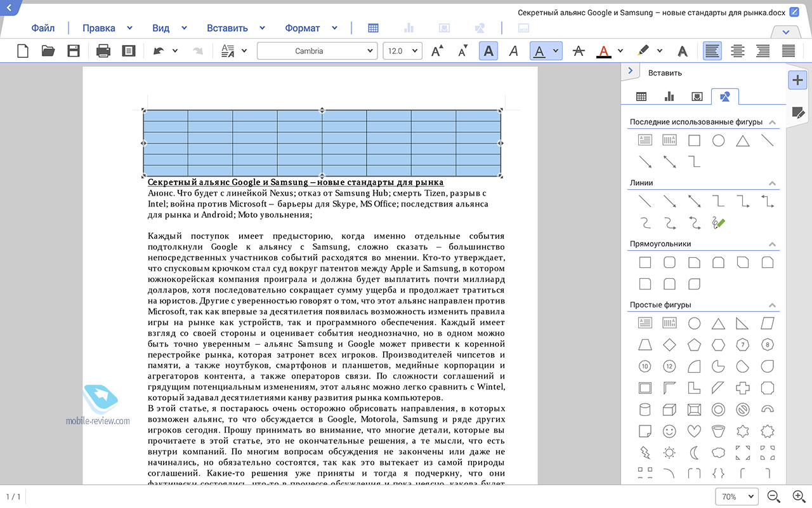Select the shapes tab in panel
The width and height of the screenshot is (812, 508).
(x=725, y=97)
